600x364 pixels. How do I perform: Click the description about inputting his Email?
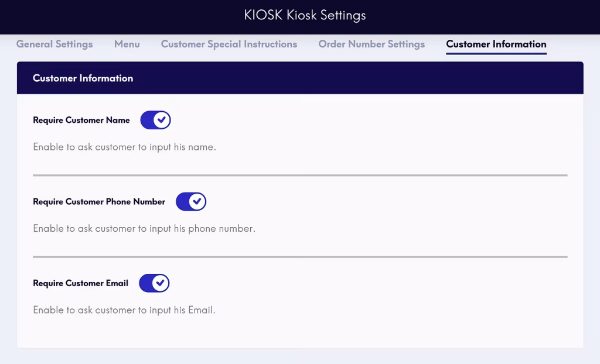tap(124, 310)
